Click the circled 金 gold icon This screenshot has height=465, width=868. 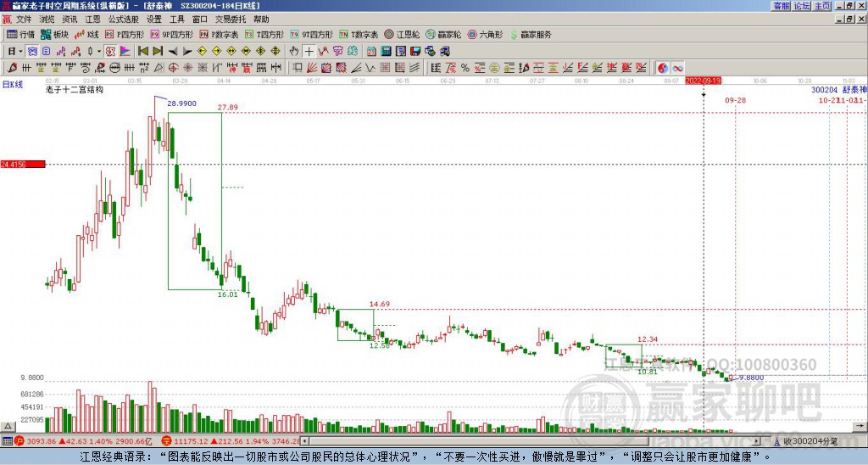(x=494, y=68)
